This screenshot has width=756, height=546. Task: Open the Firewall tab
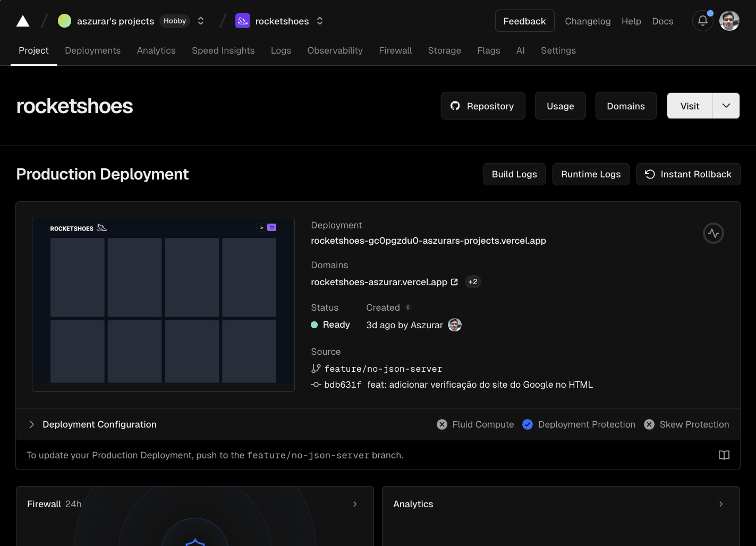[x=395, y=50]
